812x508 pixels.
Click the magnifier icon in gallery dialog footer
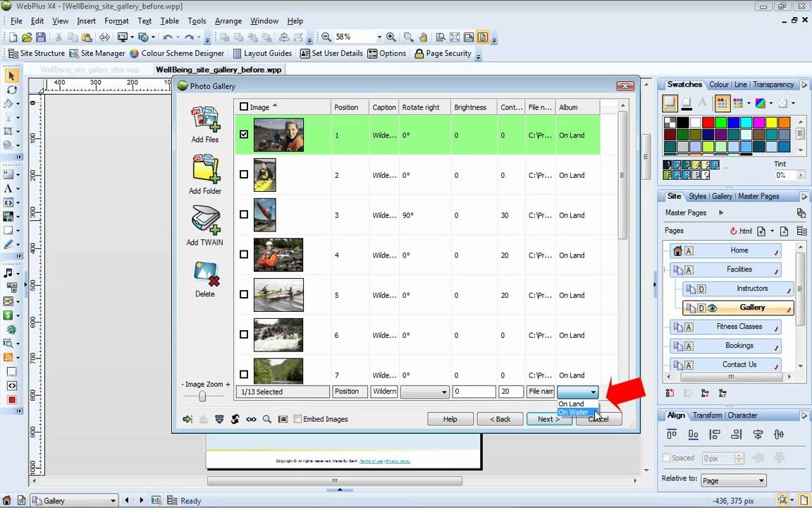[x=266, y=419]
